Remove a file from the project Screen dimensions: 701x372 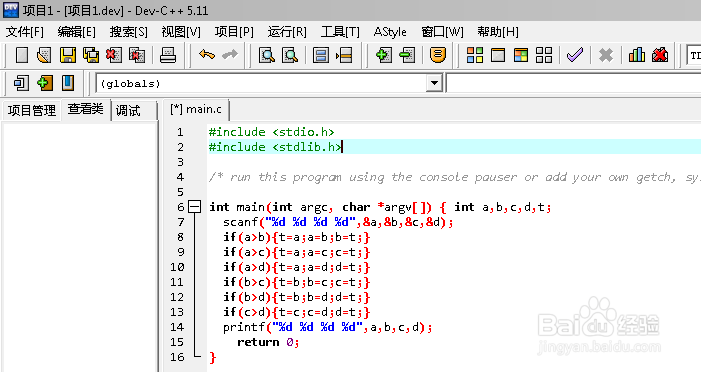(407, 55)
